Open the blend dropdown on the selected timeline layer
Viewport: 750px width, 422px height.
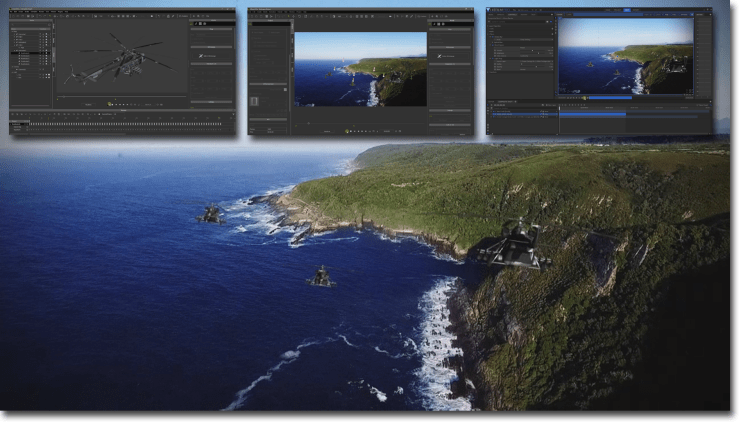(x=548, y=113)
